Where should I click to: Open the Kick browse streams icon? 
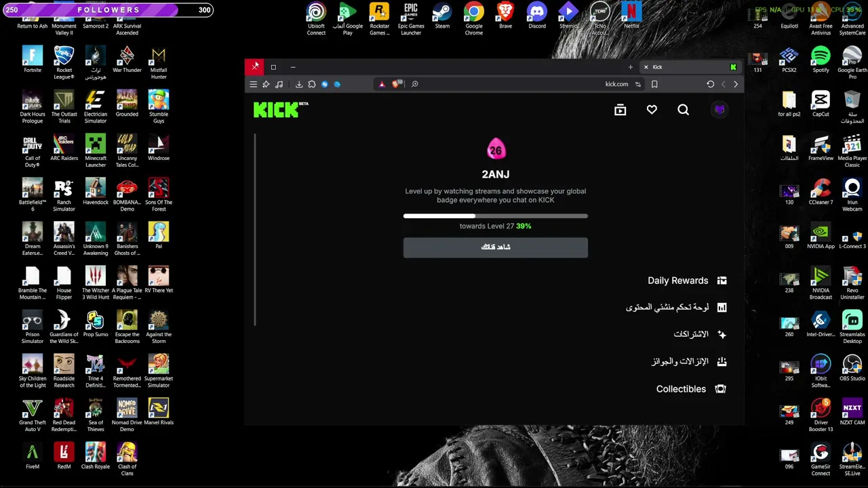coord(620,110)
